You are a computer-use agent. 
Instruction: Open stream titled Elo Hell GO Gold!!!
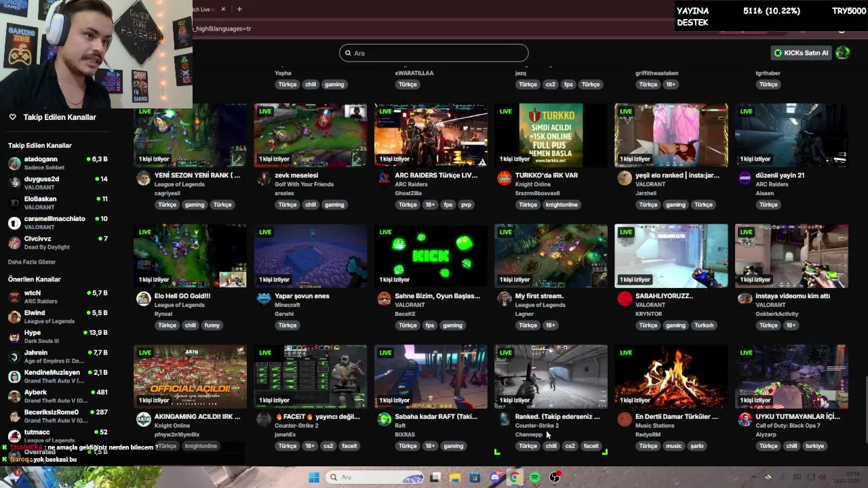click(x=182, y=296)
